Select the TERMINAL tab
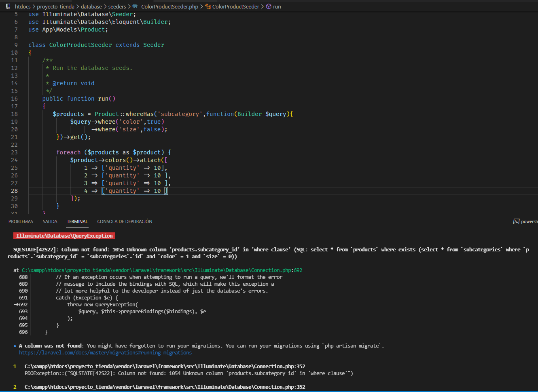538x392 pixels. pyautogui.click(x=77, y=221)
